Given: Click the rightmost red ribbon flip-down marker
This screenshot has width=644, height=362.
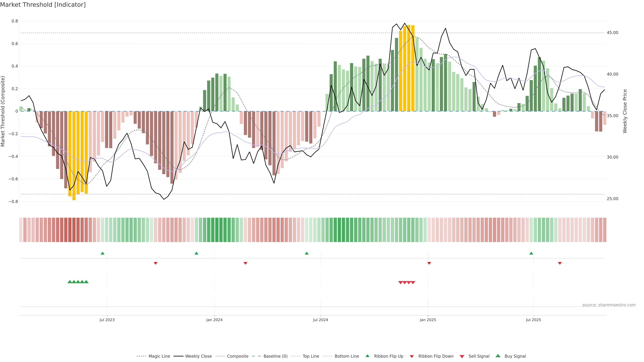Looking at the screenshot, I should click(560, 263).
